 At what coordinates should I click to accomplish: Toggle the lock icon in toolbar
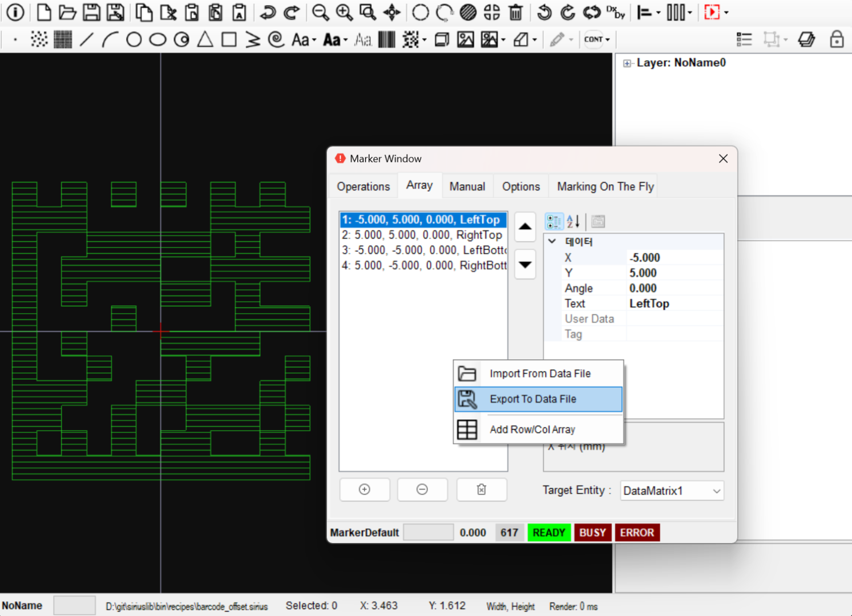point(837,39)
